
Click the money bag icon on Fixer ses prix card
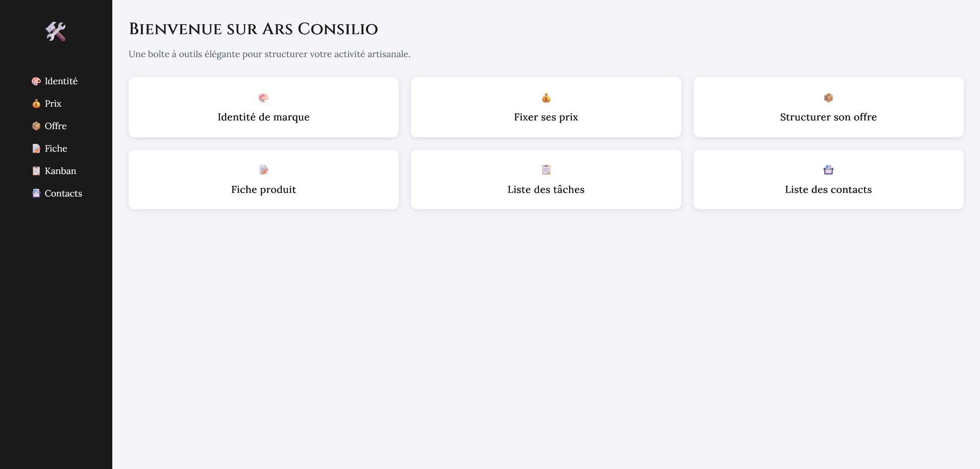click(x=546, y=98)
